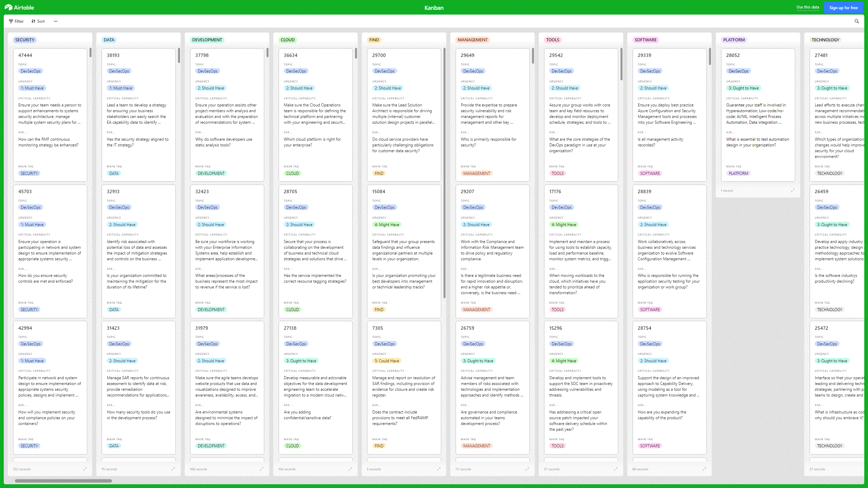Click the Use this data link

pos(808,7)
